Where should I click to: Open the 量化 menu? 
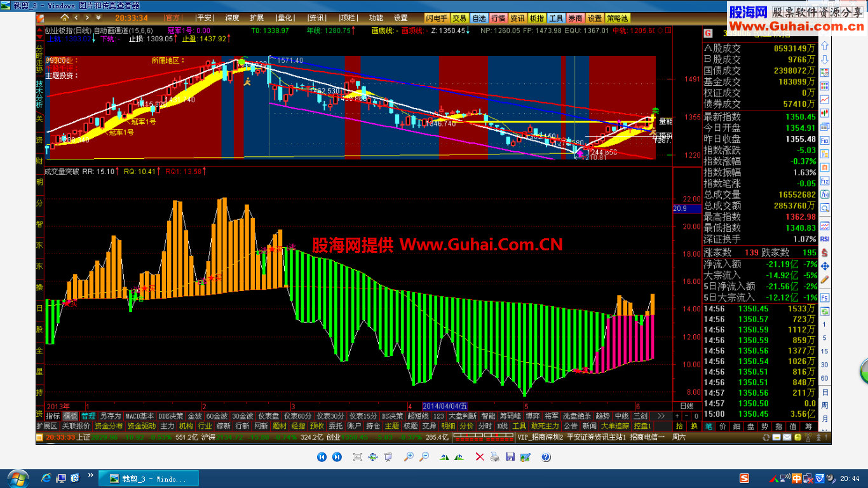pyautogui.click(x=285, y=18)
